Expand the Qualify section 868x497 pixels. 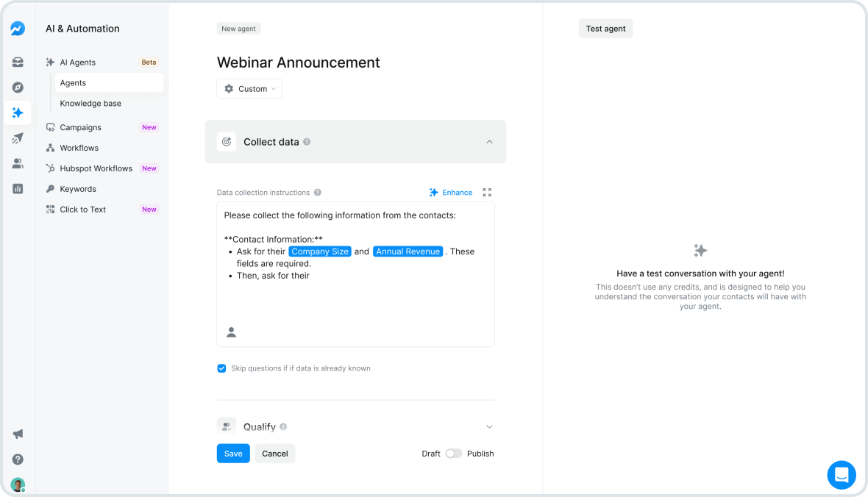489,426
